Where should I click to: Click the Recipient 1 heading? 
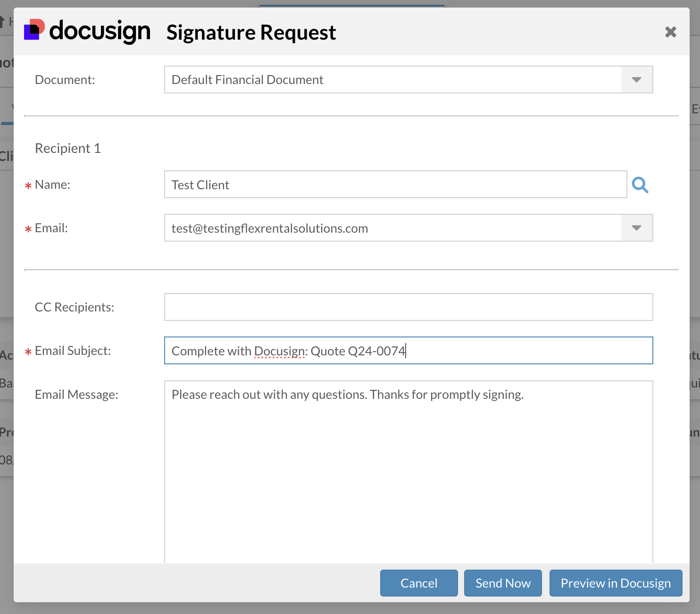68,149
